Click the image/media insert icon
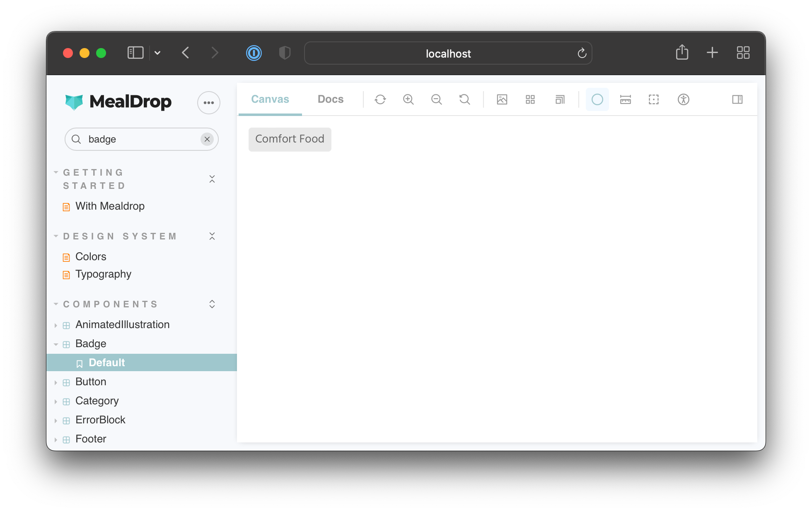Screen dimensions: 812x512 (502, 99)
